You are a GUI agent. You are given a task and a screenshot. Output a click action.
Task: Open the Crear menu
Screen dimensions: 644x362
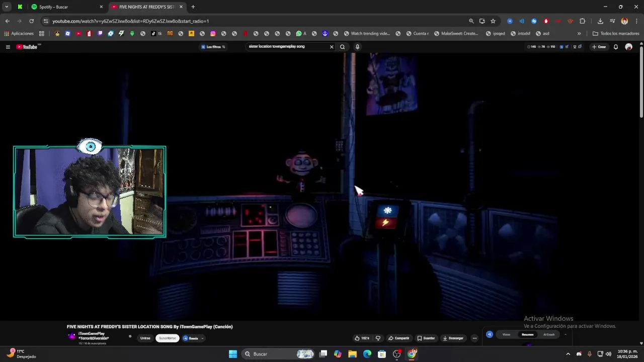(599, 47)
